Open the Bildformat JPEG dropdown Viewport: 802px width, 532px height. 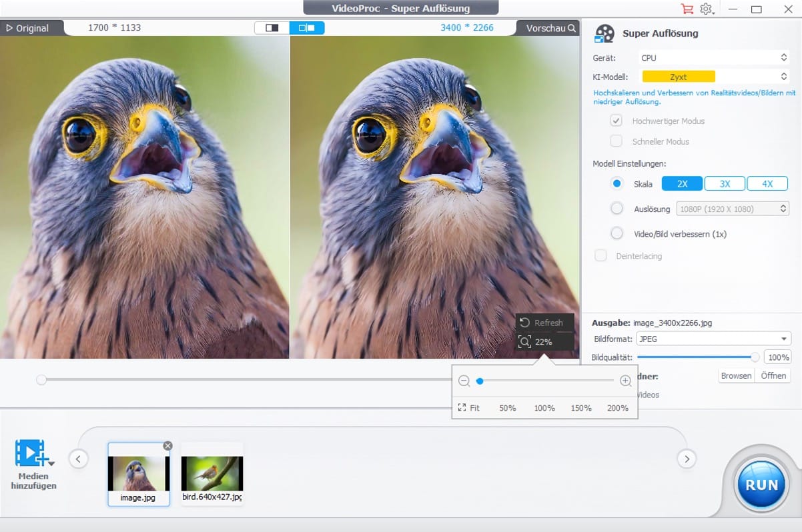point(713,339)
